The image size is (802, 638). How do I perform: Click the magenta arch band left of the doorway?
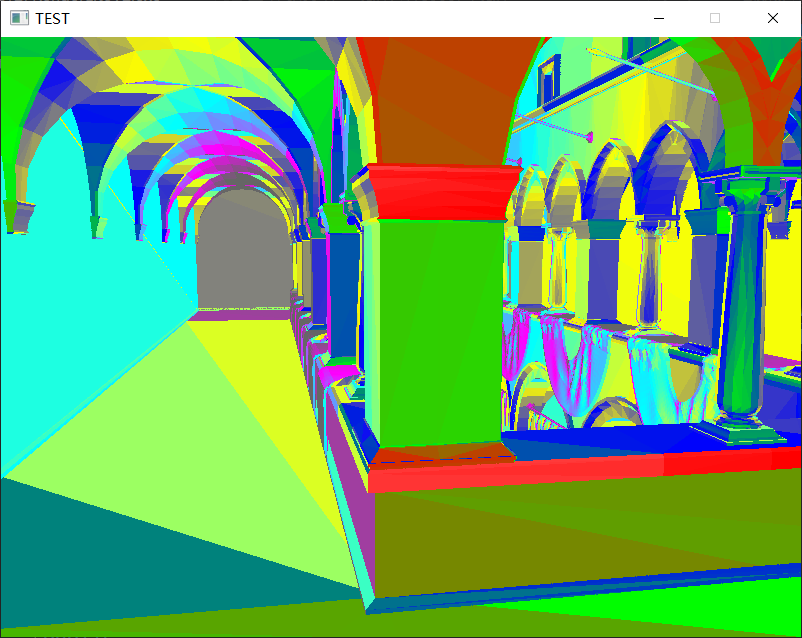[x=190, y=190]
